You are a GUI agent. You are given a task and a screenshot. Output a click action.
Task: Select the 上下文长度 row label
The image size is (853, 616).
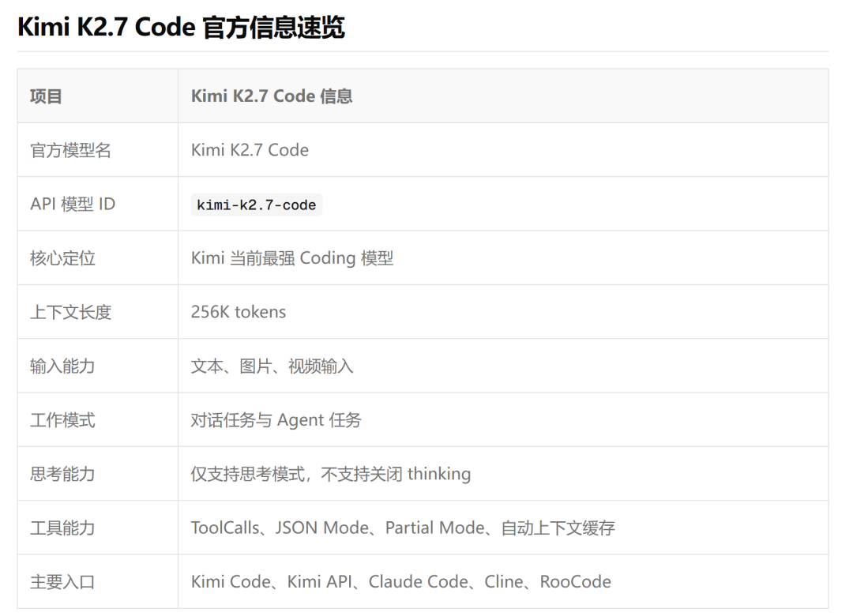71,312
